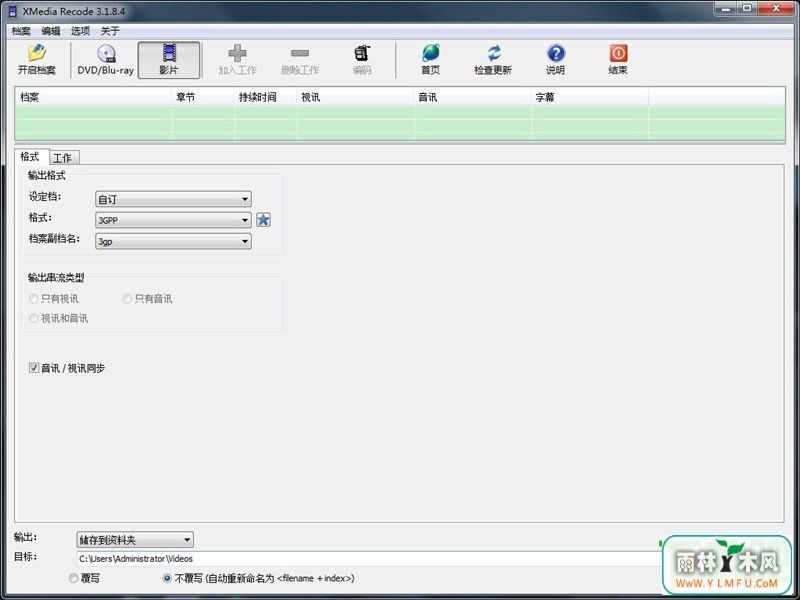Exit using the 结束 power icon

(618, 60)
